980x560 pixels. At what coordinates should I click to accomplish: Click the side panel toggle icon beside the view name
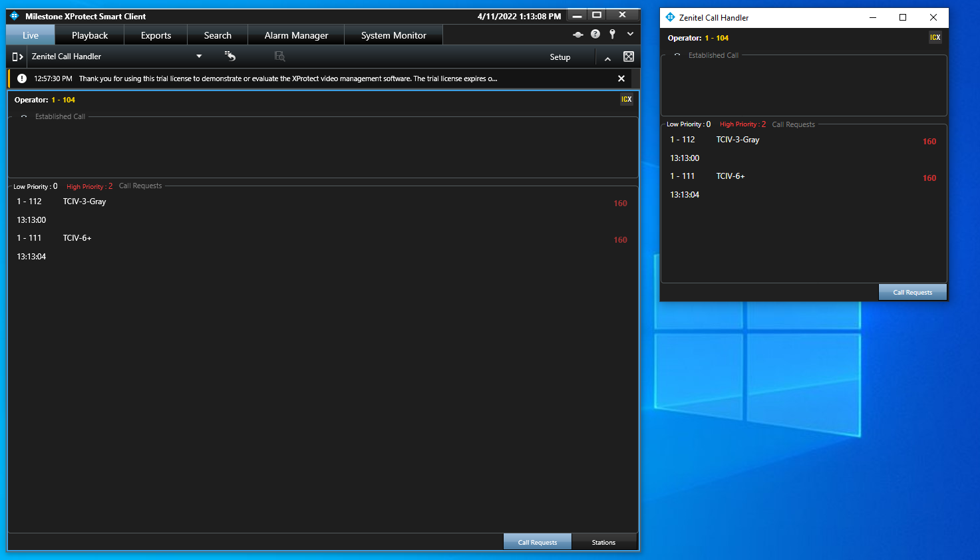pyautogui.click(x=17, y=57)
